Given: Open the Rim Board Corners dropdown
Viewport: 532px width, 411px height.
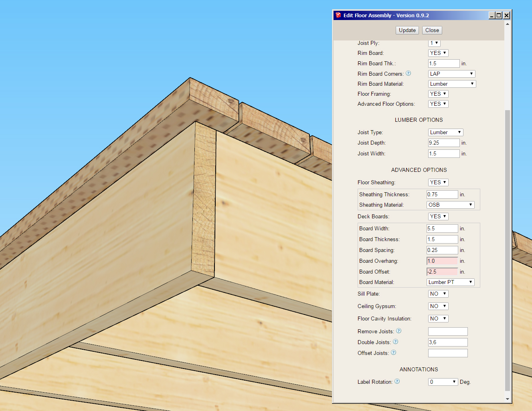Looking at the screenshot, I should coord(451,74).
